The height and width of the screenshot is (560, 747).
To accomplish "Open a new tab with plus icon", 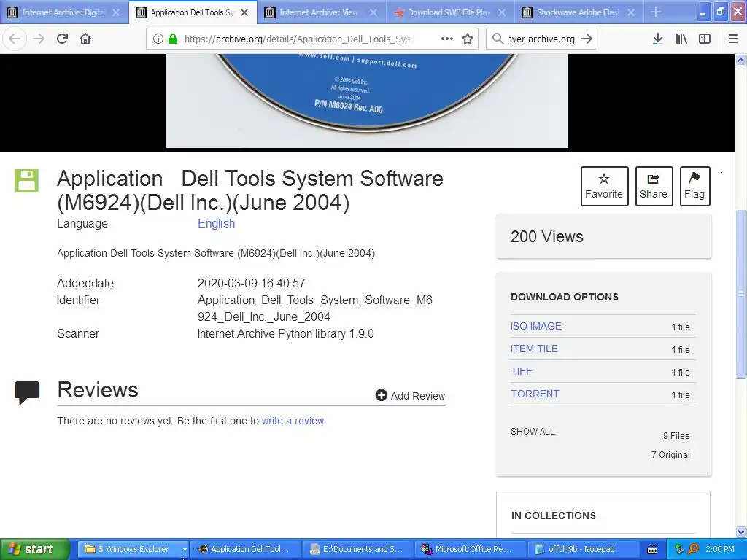I will point(656,12).
